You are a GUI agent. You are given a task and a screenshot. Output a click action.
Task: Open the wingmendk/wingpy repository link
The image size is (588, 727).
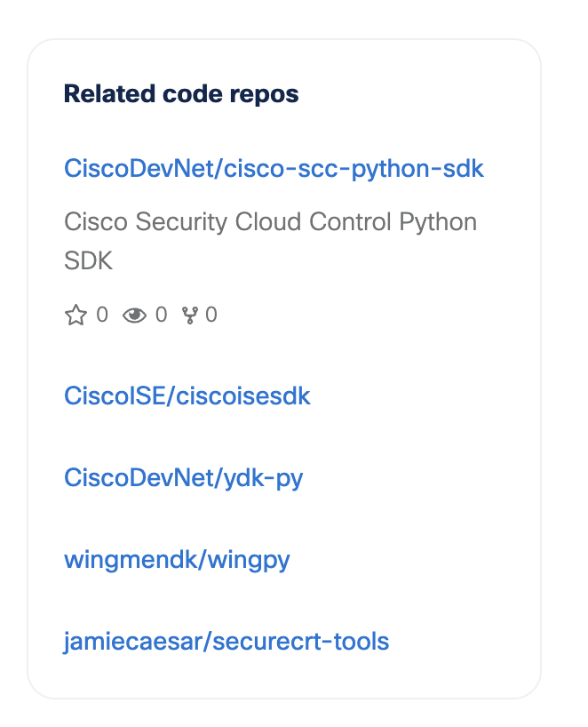pyautogui.click(x=177, y=559)
